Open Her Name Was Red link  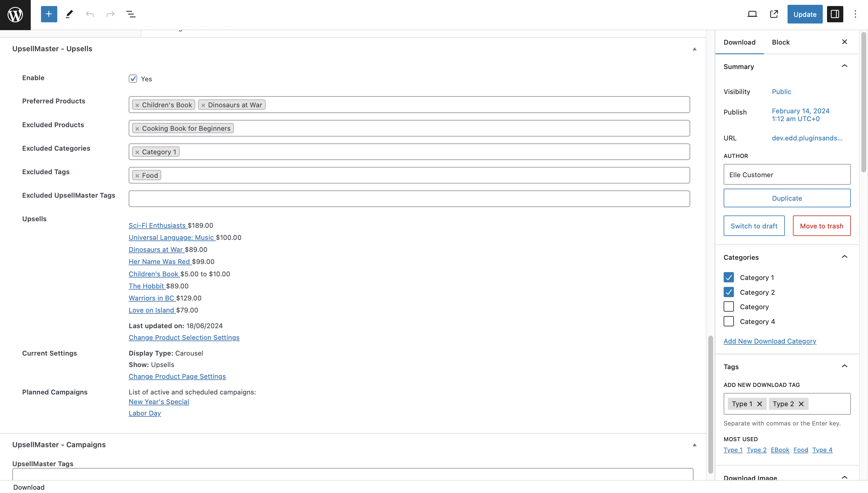(x=159, y=261)
